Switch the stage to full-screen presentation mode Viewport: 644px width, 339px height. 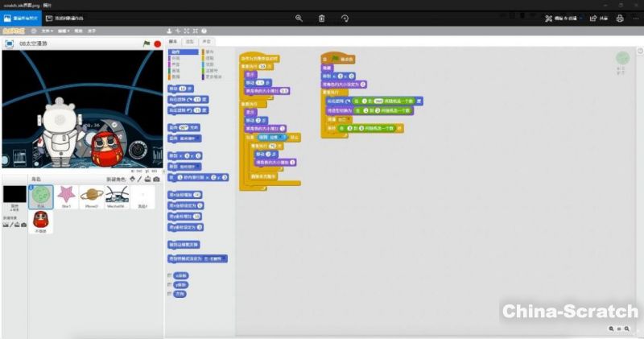pyautogui.click(x=9, y=43)
